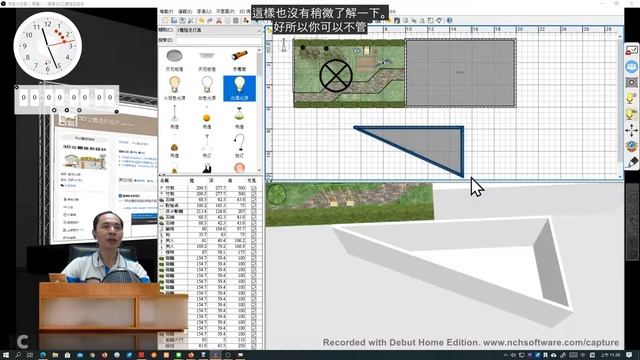
Task: Click the Save home toolbar icon
Action: [x=182, y=20]
